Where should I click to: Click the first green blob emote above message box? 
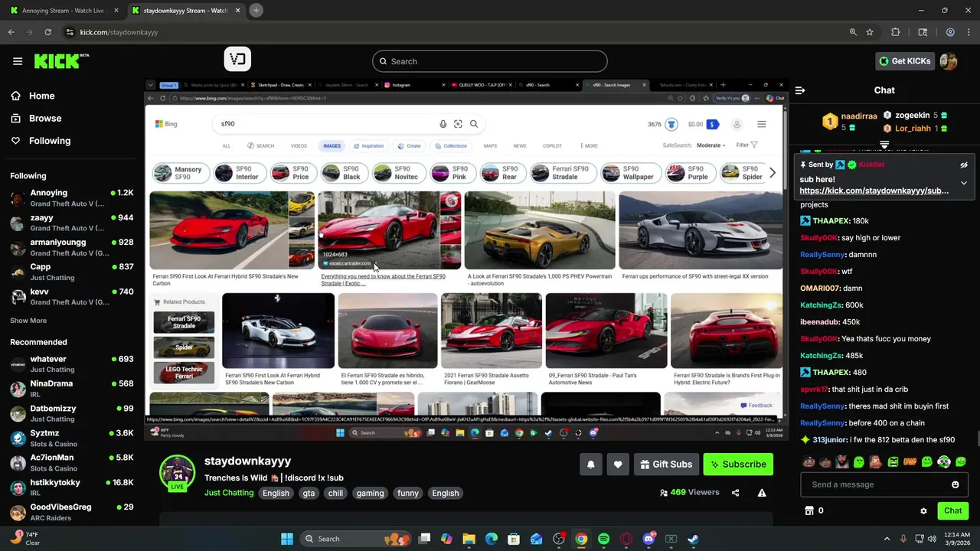858,461
